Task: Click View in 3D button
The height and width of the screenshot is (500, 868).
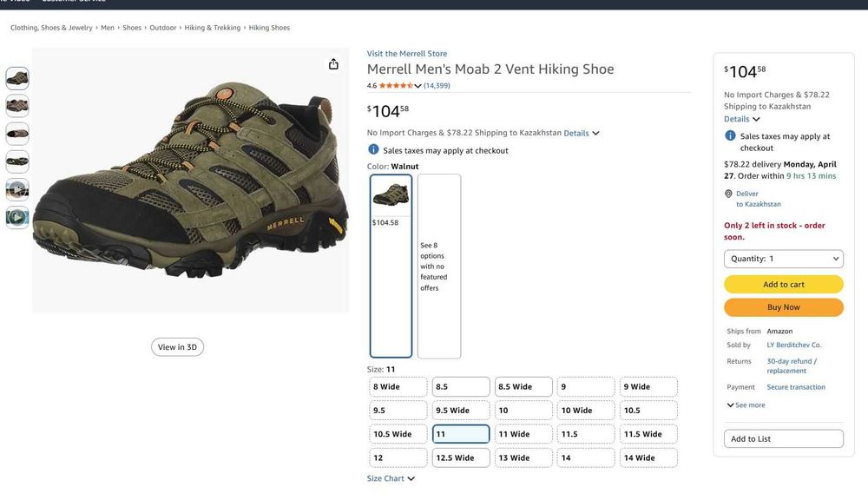Action: point(177,347)
